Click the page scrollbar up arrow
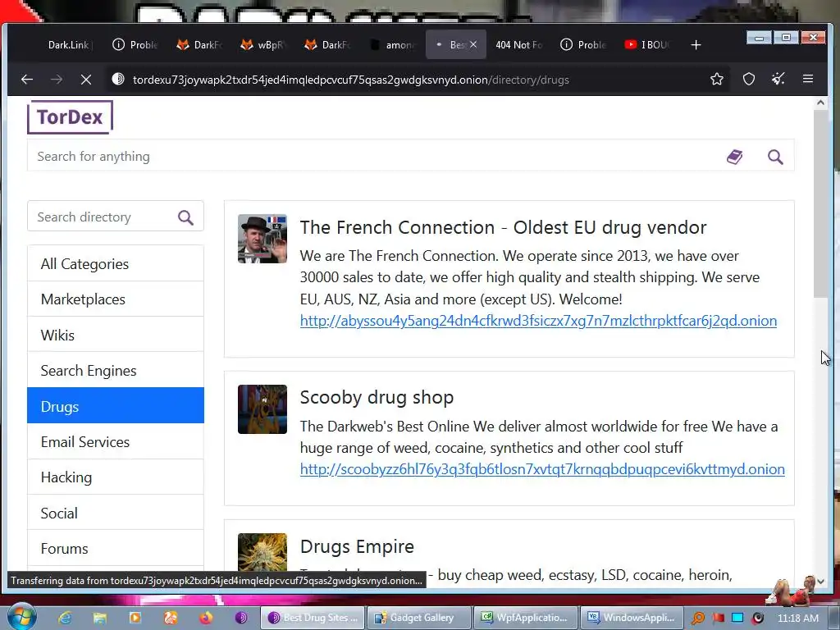Viewport: 840px width, 630px height. click(820, 103)
